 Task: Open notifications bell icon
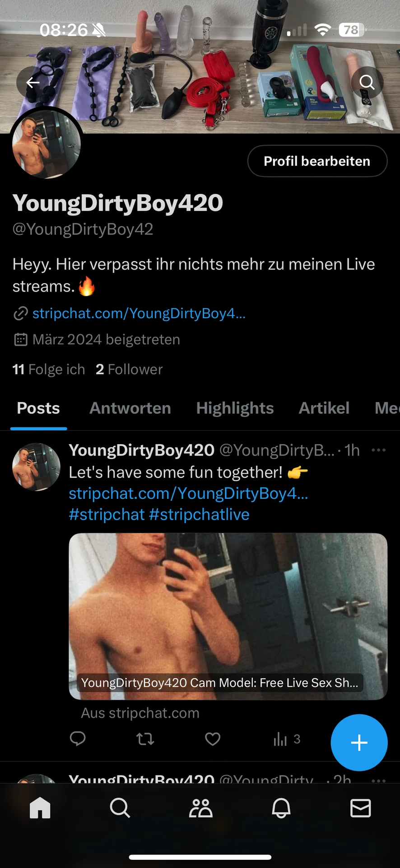(281, 808)
